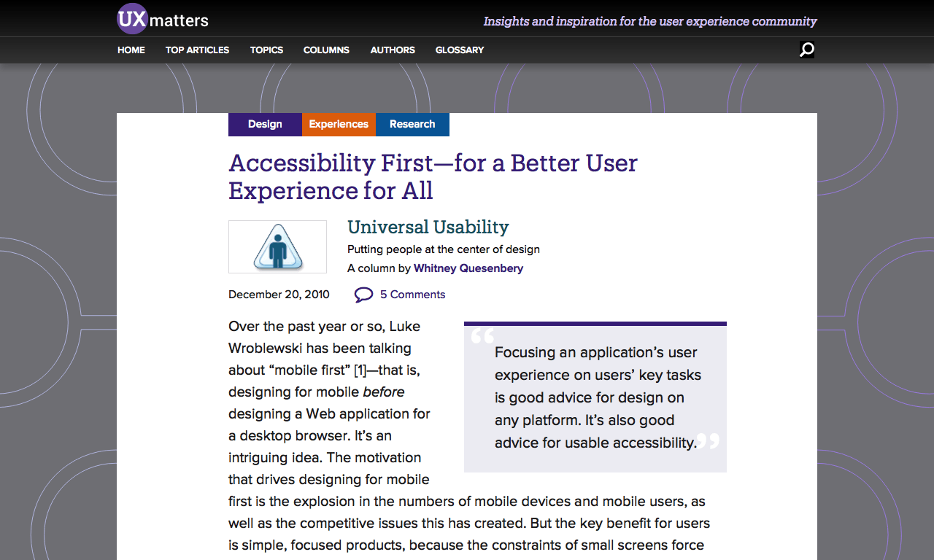Open TOPICS menu item

pyautogui.click(x=266, y=50)
